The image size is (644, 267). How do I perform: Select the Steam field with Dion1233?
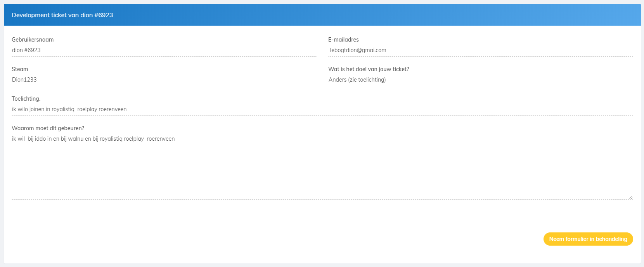164,80
